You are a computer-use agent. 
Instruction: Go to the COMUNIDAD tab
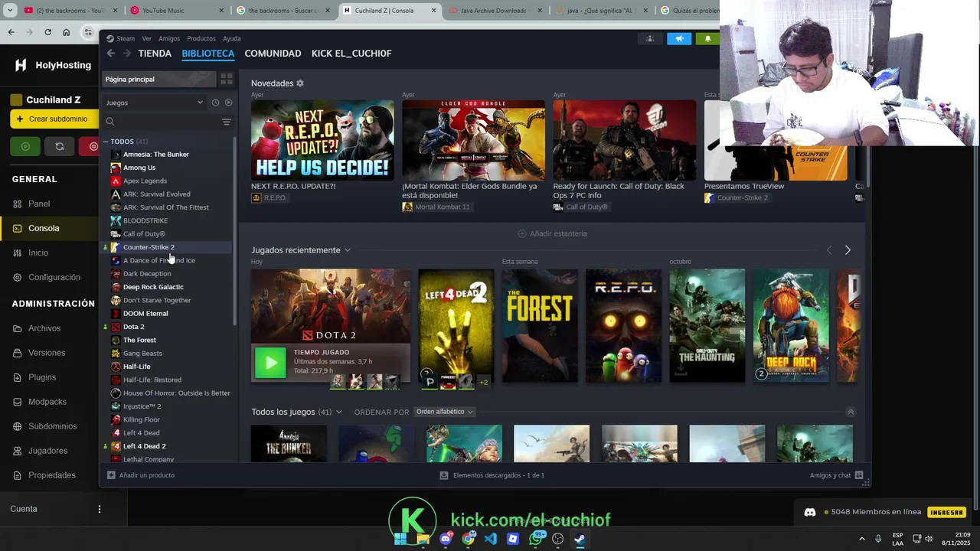tap(273, 54)
